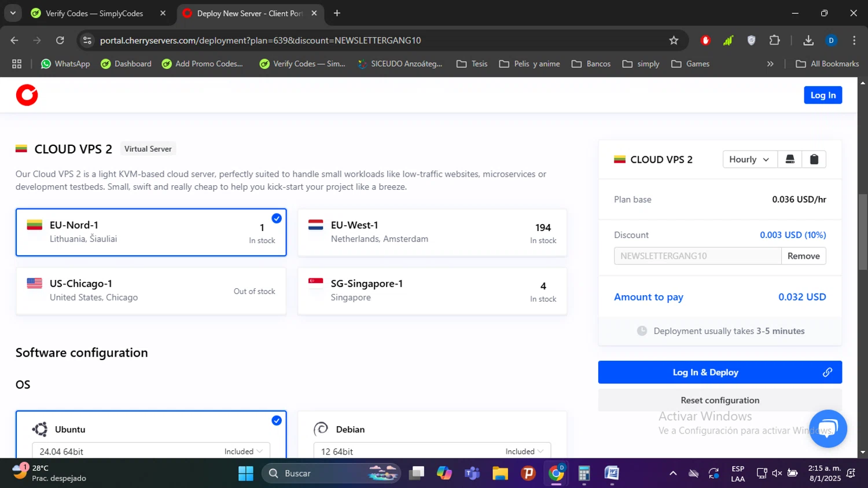Open Microsoft Word from the taskbar

tap(612, 474)
